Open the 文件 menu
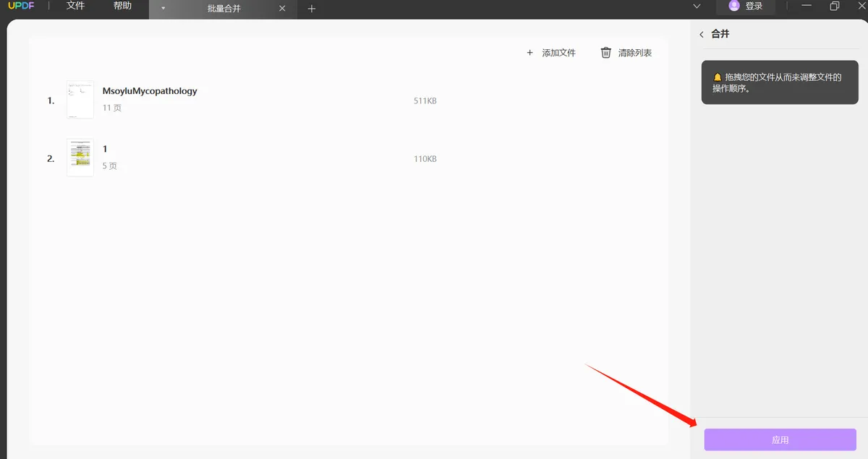 (x=75, y=7)
